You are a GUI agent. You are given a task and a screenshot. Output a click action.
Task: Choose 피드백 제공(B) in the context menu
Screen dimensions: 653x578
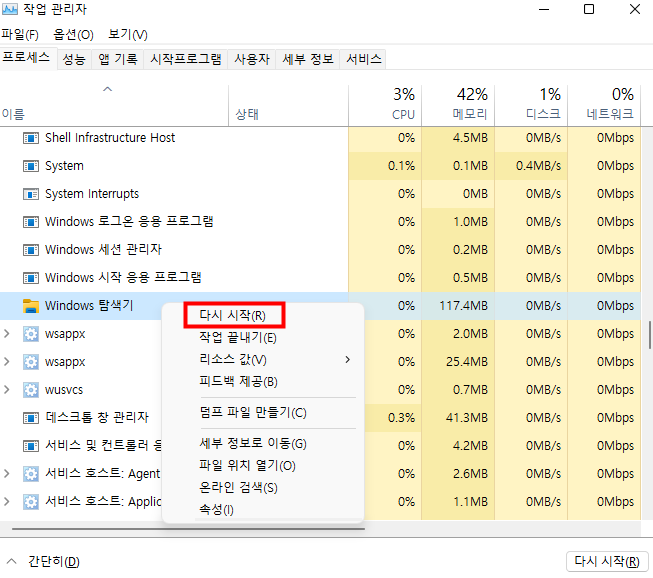point(238,381)
